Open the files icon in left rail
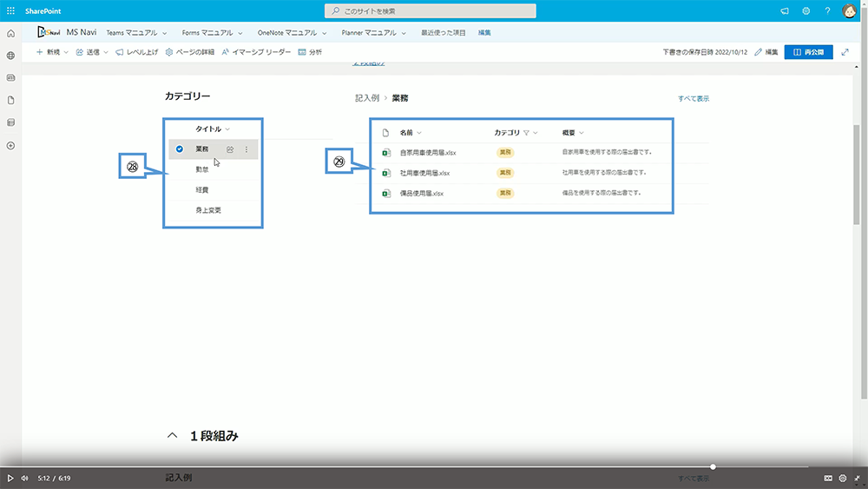This screenshot has height=489, width=868. (x=10, y=100)
